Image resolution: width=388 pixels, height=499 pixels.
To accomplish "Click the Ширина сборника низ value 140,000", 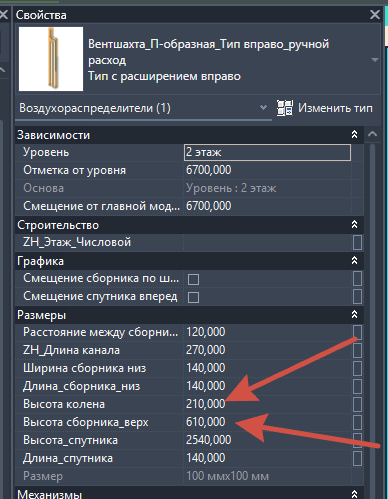I will point(267,368).
